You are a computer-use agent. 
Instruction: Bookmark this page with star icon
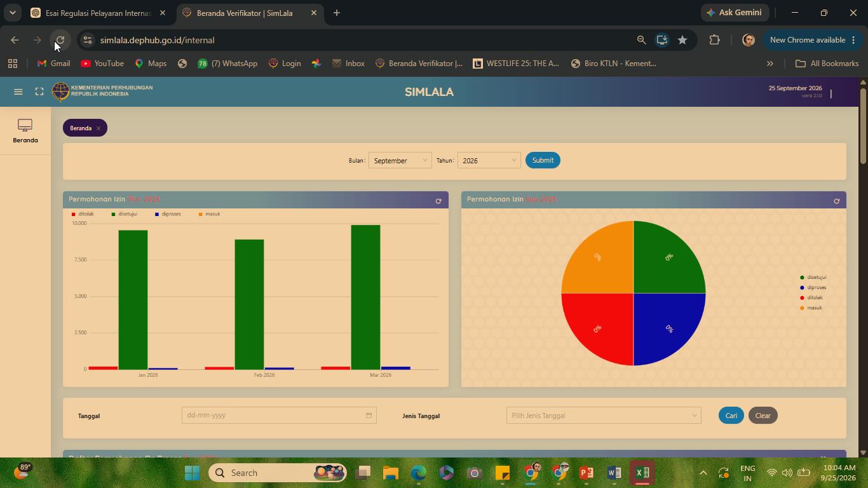682,40
